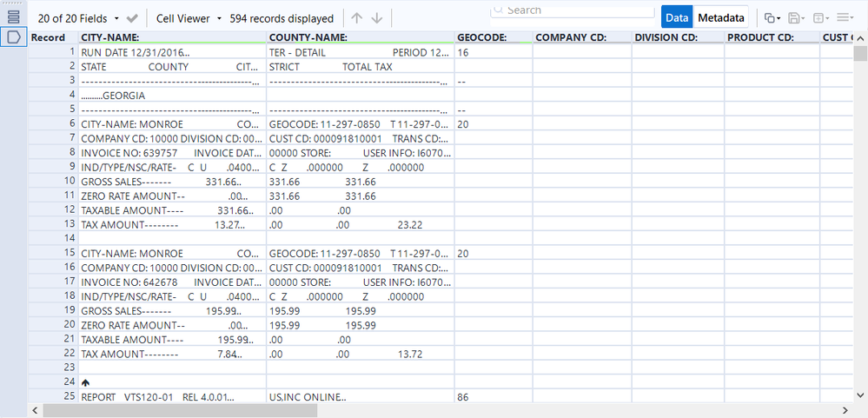The image size is (868, 418).
Task: Click horizontal scrollbar left arrow
Action: tap(35, 410)
